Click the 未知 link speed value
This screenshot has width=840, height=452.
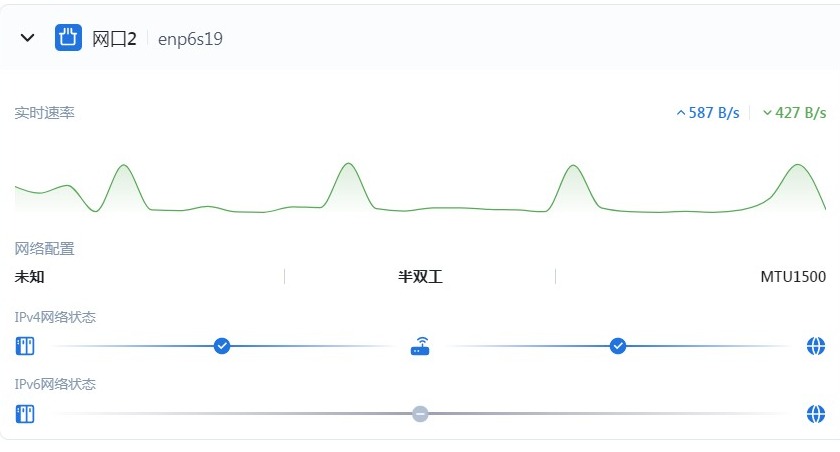30,277
